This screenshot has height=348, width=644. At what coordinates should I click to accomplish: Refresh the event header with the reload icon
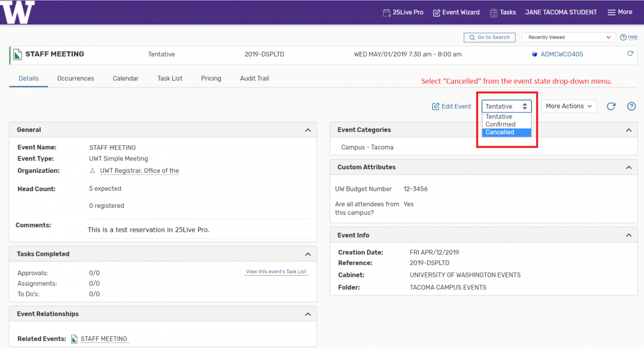click(x=630, y=54)
